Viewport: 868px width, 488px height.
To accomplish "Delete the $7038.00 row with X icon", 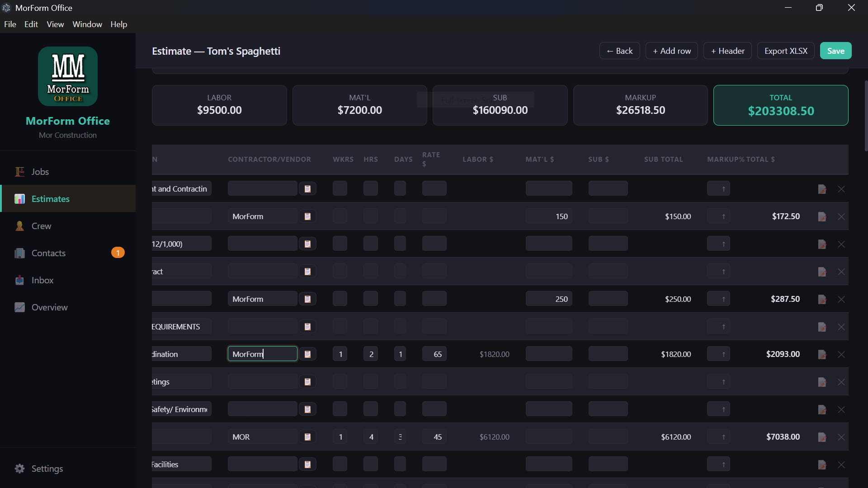I will [841, 437].
